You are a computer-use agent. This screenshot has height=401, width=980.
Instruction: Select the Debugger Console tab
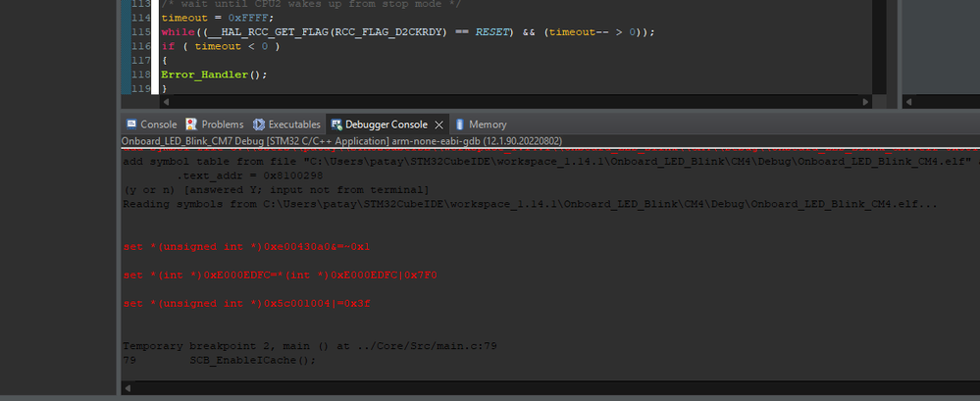click(x=387, y=125)
